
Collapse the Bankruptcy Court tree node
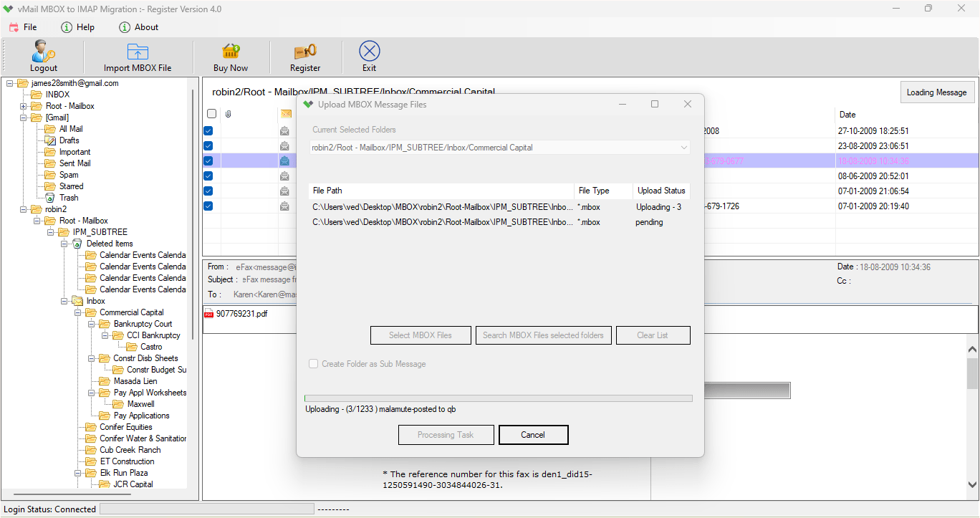coord(92,324)
